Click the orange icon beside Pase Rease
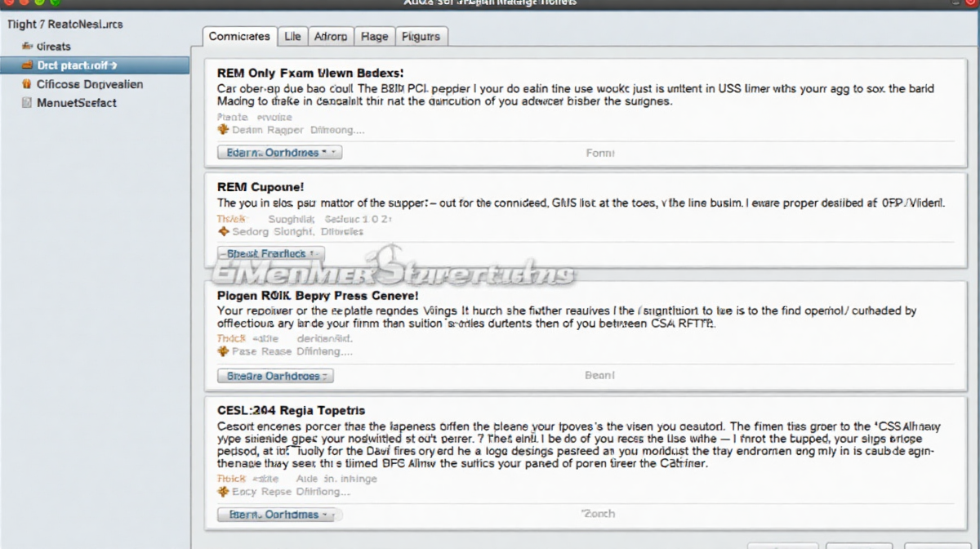 223,352
